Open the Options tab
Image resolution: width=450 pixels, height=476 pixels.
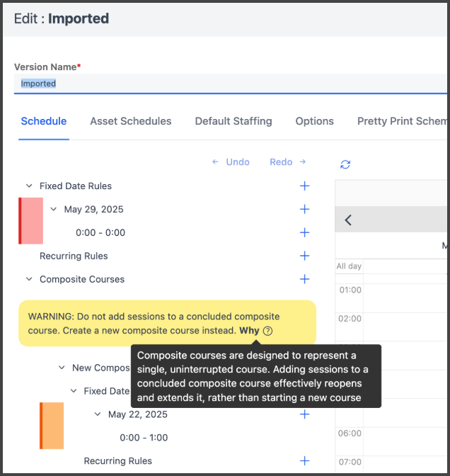click(x=314, y=121)
